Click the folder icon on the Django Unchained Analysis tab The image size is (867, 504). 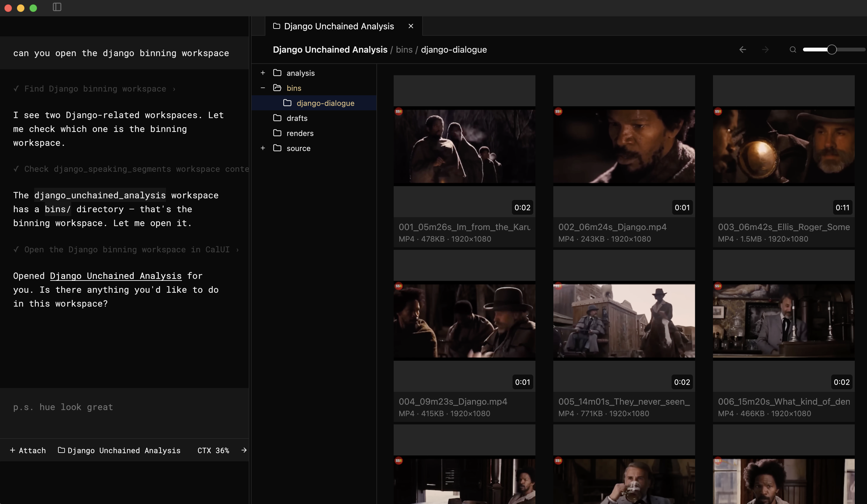click(x=277, y=26)
